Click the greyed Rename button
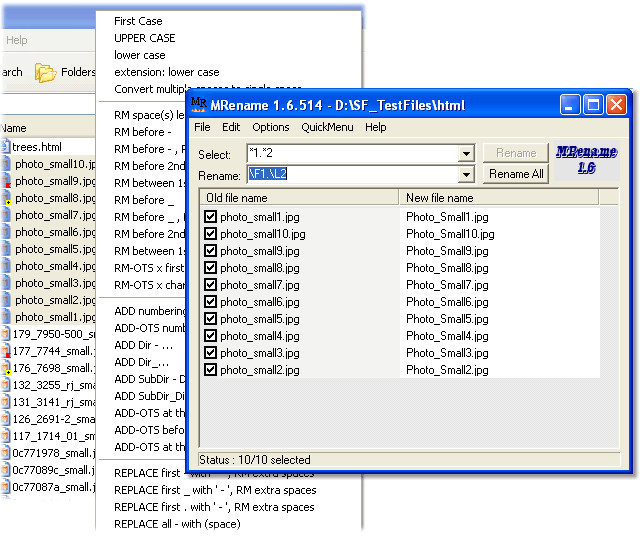640x552 pixels. 516,153
